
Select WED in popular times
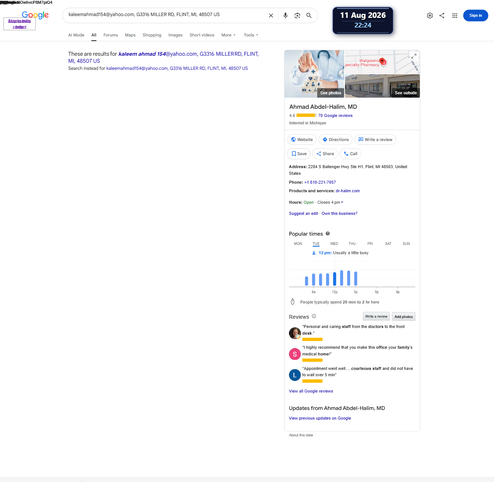(334, 244)
